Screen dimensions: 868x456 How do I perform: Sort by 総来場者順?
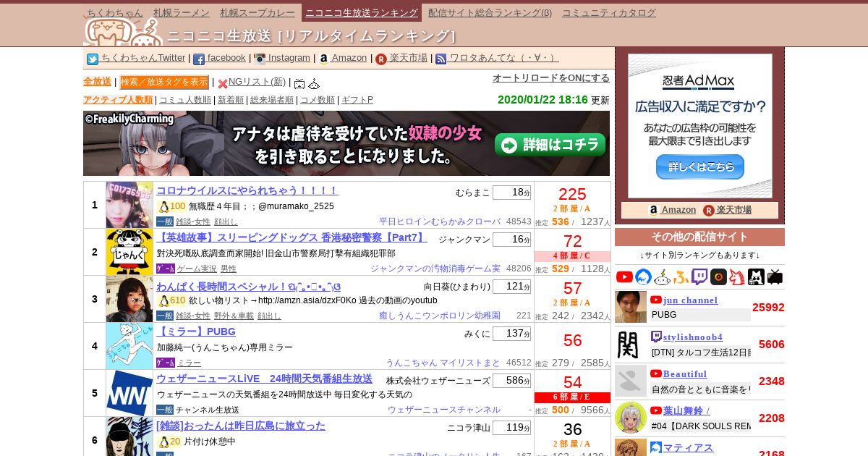coord(272,100)
